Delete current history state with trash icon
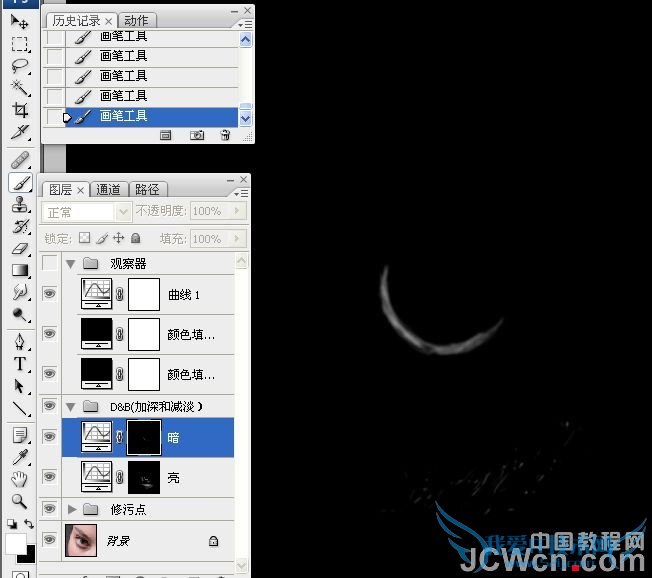 point(225,135)
